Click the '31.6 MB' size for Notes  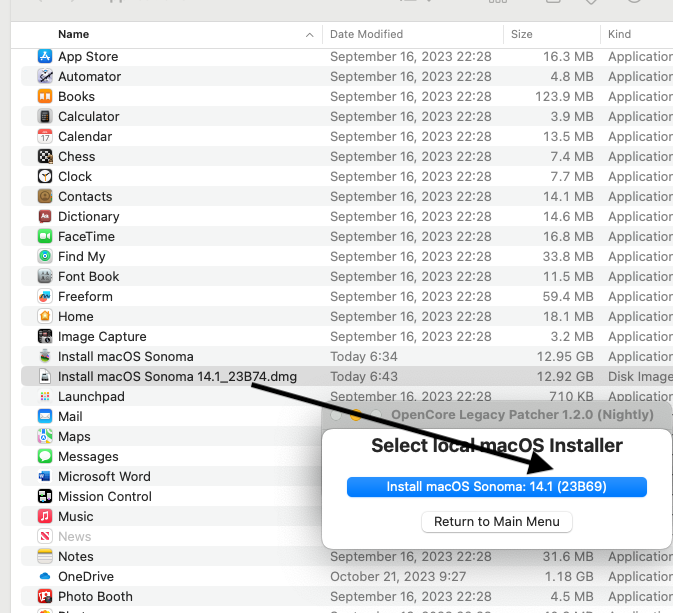coord(568,556)
